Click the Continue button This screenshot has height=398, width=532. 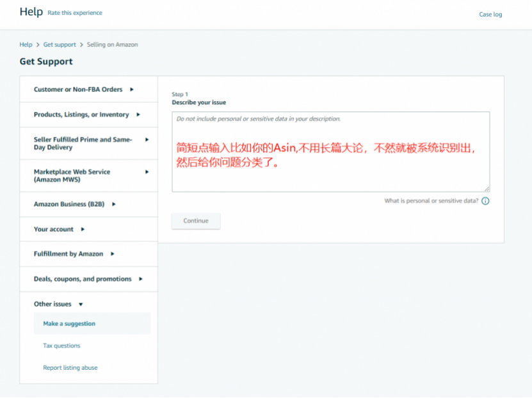[x=196, y=221]
